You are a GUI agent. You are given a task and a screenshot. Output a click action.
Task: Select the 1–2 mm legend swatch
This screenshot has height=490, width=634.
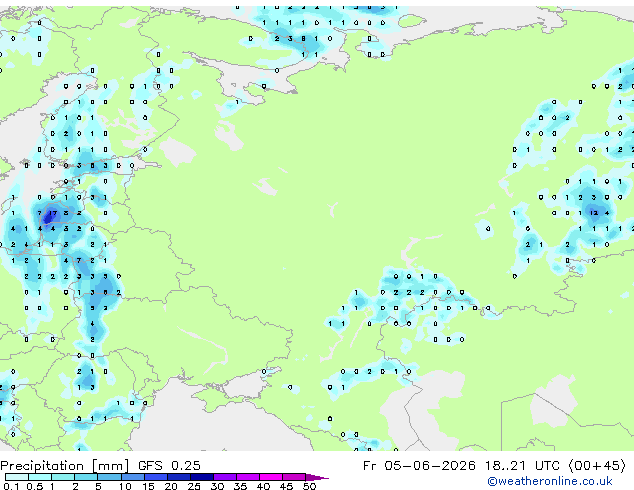tap(63, 477)
